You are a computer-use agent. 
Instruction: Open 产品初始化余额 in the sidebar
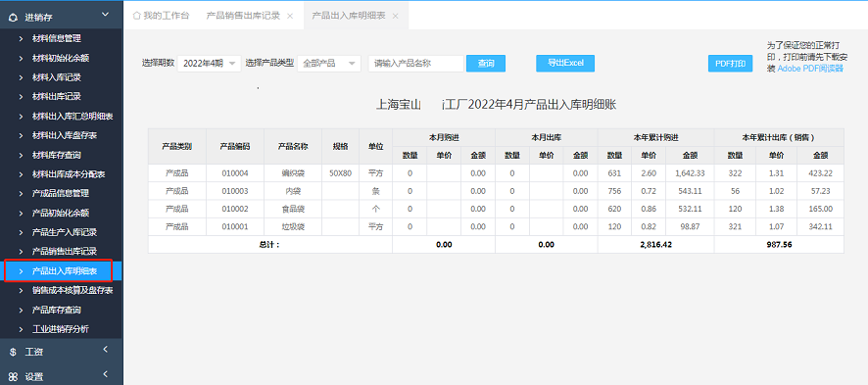[x=62, y=213]
